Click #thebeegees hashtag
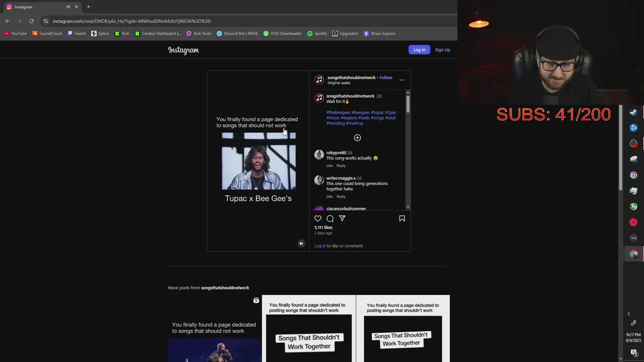Image resolution: width=644 pixels, height=362 pixels. pyautogui.click(x=338, y=113)
